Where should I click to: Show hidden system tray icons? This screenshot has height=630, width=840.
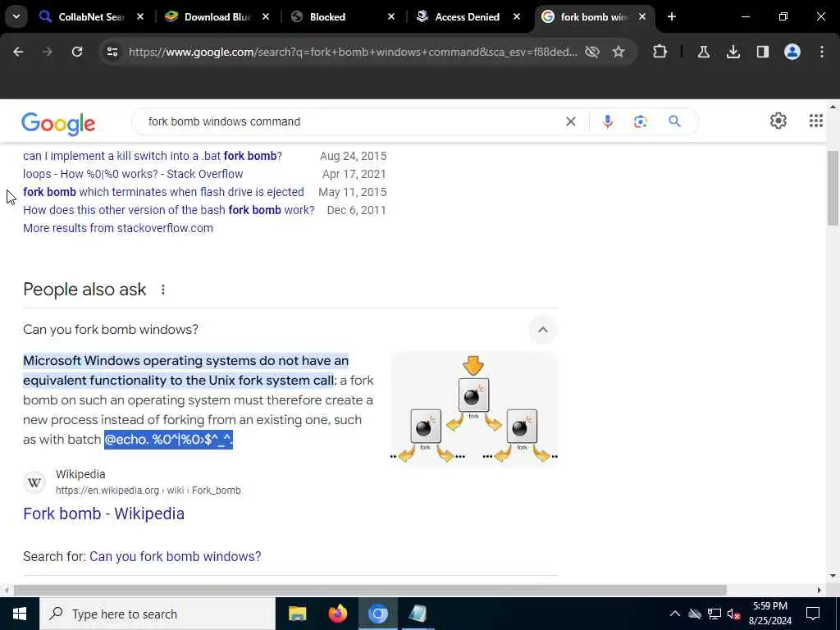[x=675, y=614]
